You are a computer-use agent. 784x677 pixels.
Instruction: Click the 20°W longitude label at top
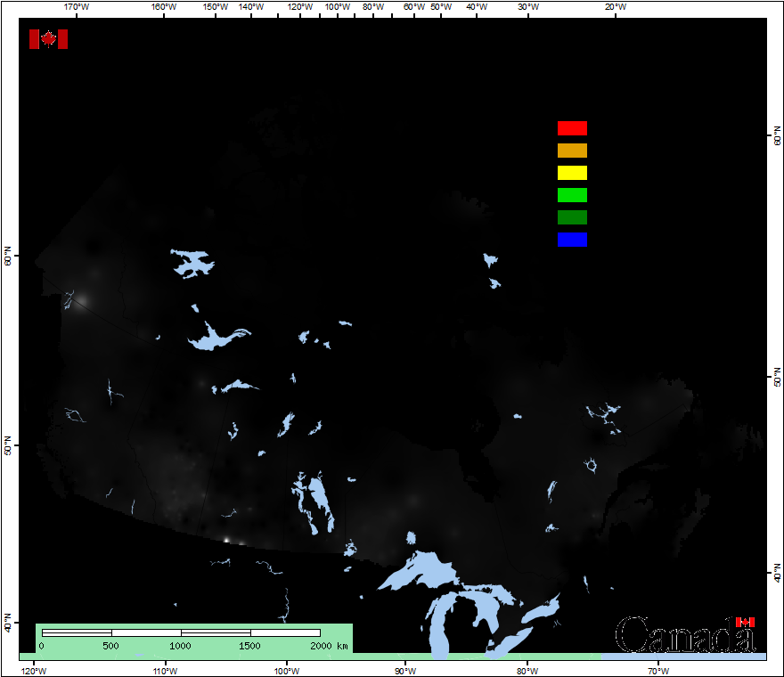coord(615,7)
